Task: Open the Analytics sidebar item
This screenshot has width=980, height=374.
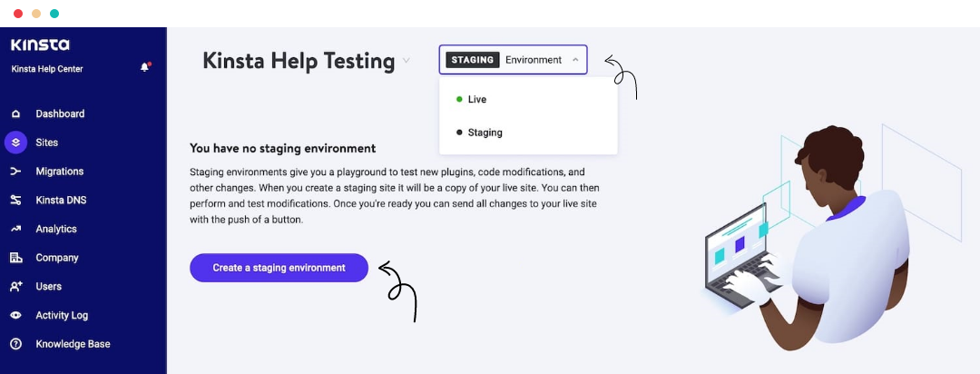Action: click(x=56, y=229)
